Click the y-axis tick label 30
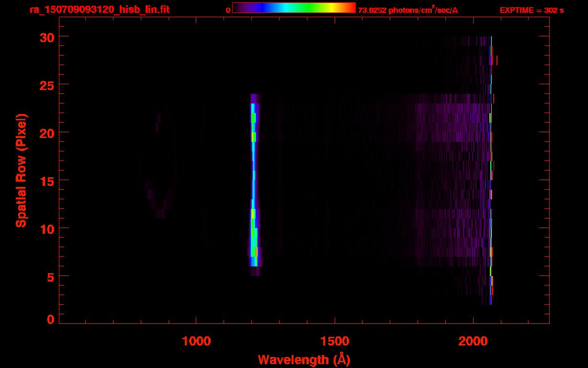This screenshot has height=368, width=588. (x=47, y=37)
